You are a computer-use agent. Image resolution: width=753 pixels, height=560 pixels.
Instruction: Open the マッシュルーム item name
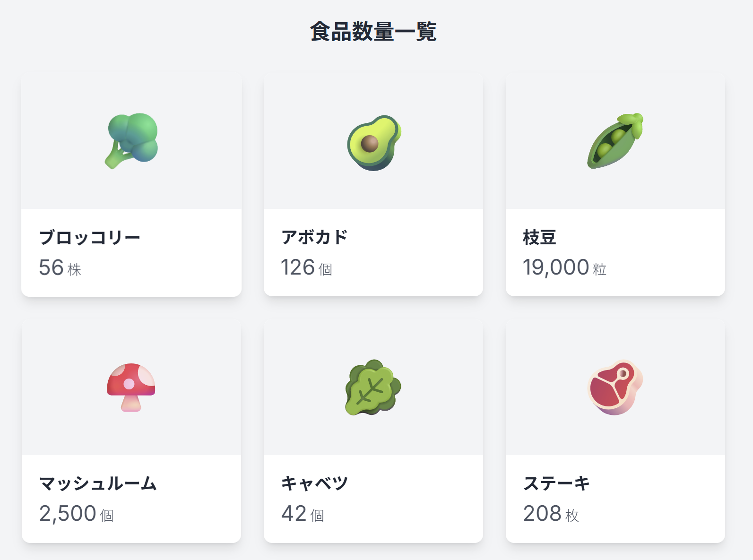coord(98,483)
